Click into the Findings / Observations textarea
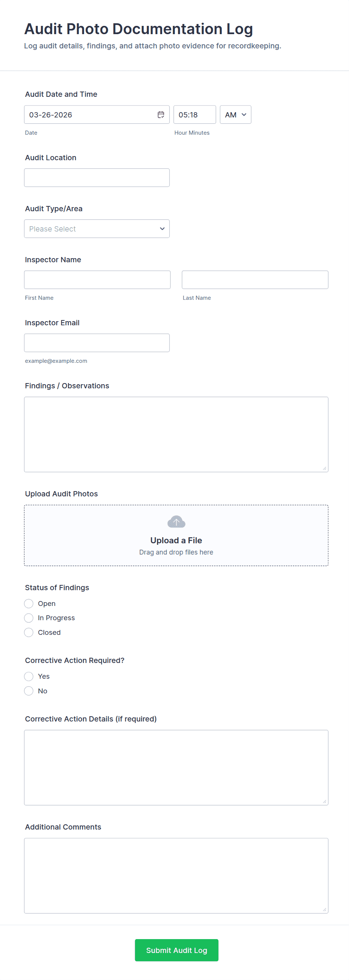The width and height of the screenshot is (349, 980). (176, 434)
